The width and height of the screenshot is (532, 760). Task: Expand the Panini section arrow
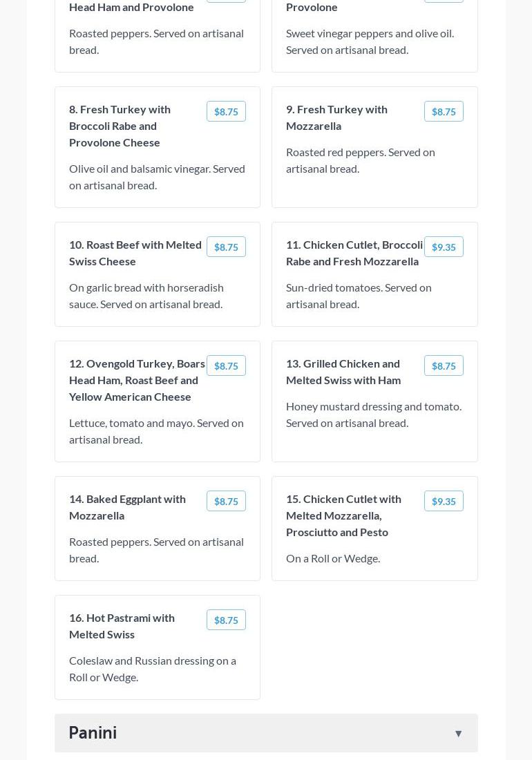pyautogui.click(x=458, y=733)
